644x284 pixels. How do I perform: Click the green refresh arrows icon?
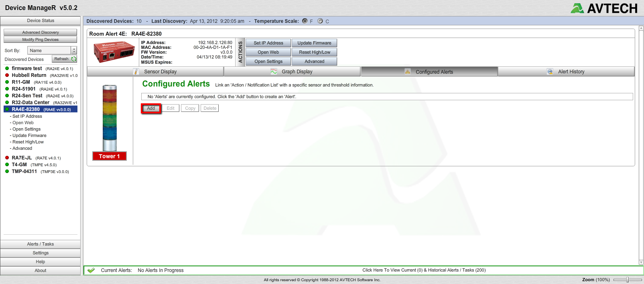click(74, 59)
